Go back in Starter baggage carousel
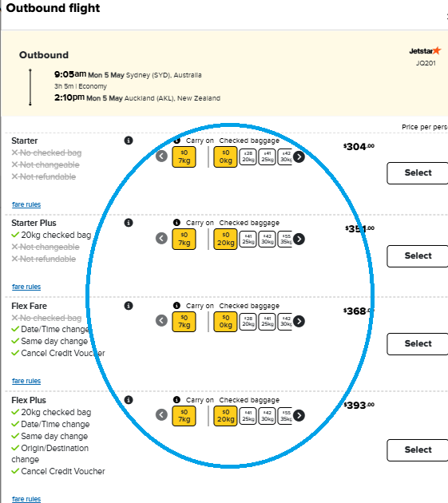This screenshot has height=503, width=448. point(161,156)
